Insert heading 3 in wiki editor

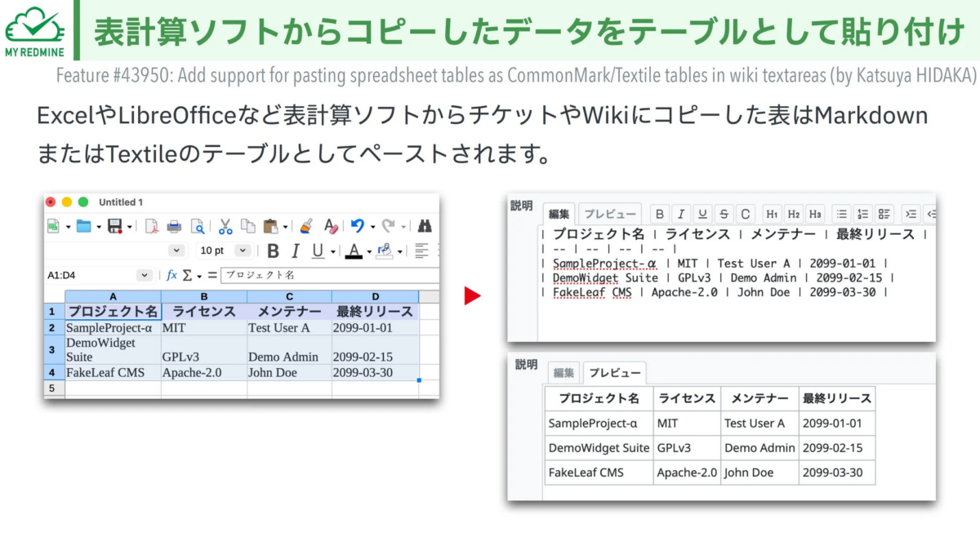(814, 214)
